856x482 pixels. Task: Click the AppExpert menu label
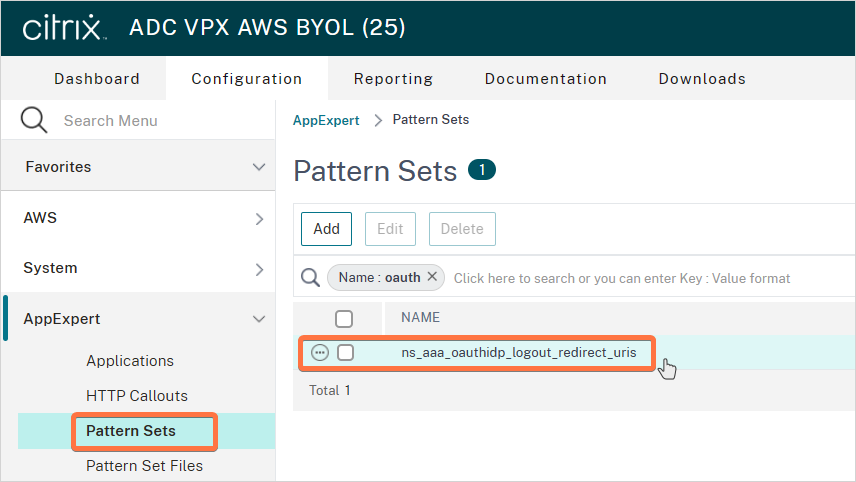(x=62, y=319)
